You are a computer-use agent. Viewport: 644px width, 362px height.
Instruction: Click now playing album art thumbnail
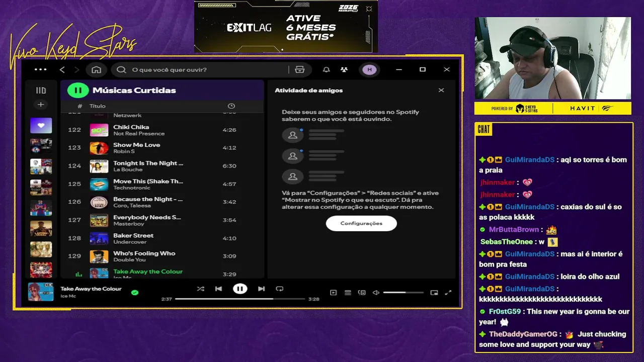click(x=41, y=292)
